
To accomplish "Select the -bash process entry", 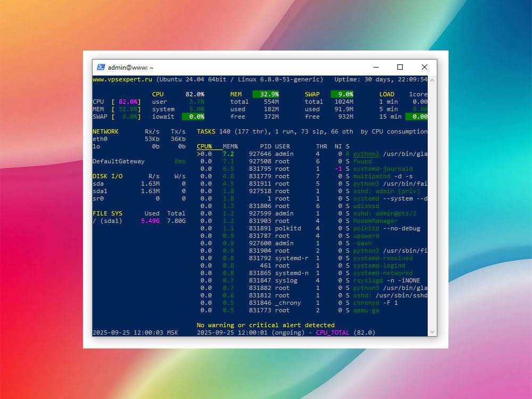I will (x=362, y=244).
